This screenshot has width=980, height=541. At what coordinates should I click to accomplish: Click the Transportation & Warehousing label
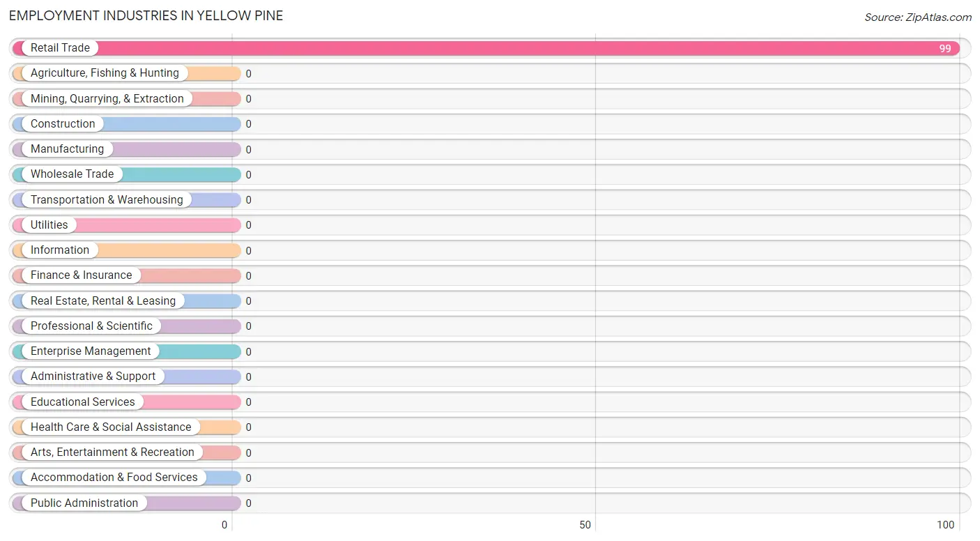107,200
